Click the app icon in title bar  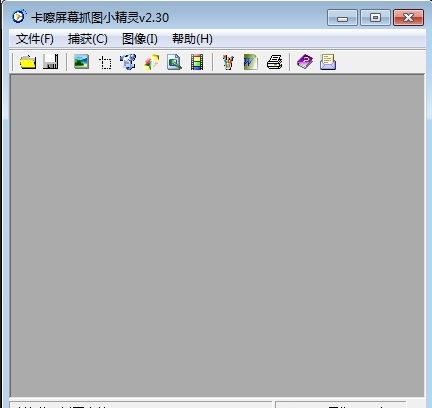[19, 16]
